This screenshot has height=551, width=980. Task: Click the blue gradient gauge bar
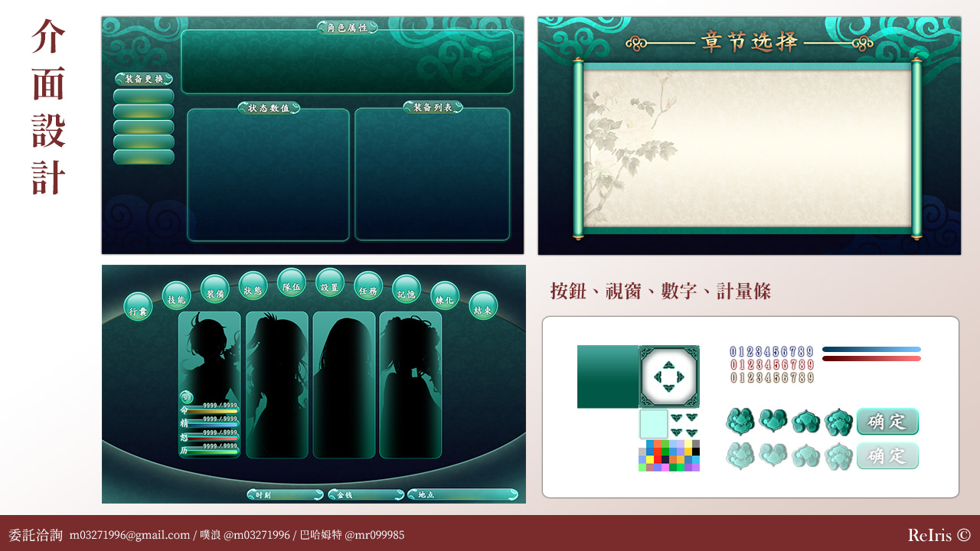coord(871,350)
